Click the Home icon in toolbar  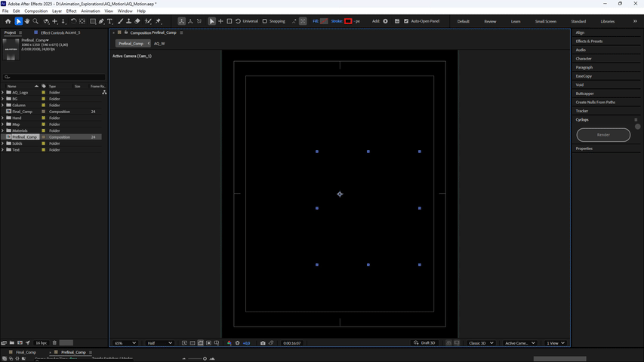pyautogui.click(x=8, y=21)
